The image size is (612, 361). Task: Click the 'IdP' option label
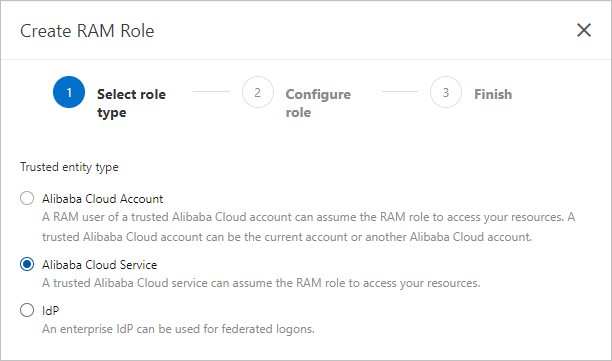click(50, 311)
